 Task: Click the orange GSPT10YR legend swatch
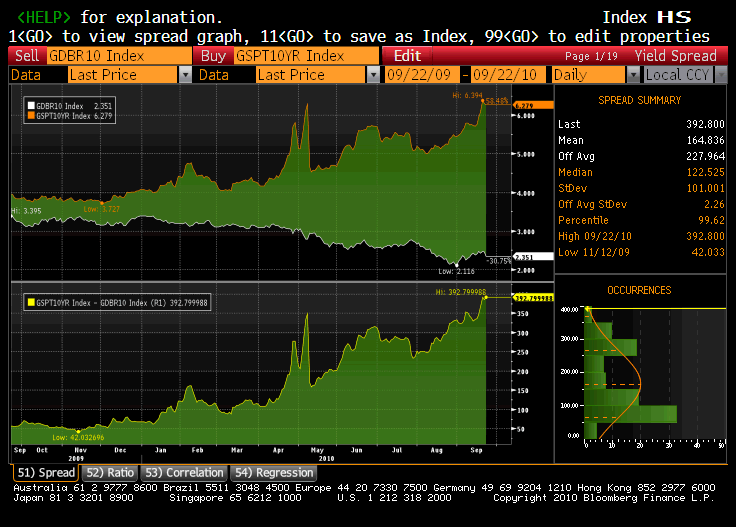(31, 116)
